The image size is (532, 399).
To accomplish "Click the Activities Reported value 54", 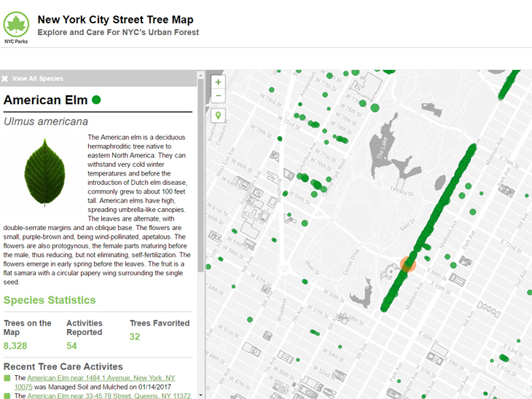I will [x=71, y=346].
